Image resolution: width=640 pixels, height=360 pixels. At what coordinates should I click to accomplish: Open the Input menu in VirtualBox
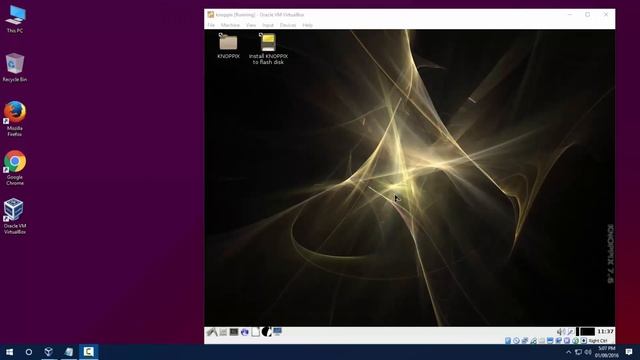[268, 25]
